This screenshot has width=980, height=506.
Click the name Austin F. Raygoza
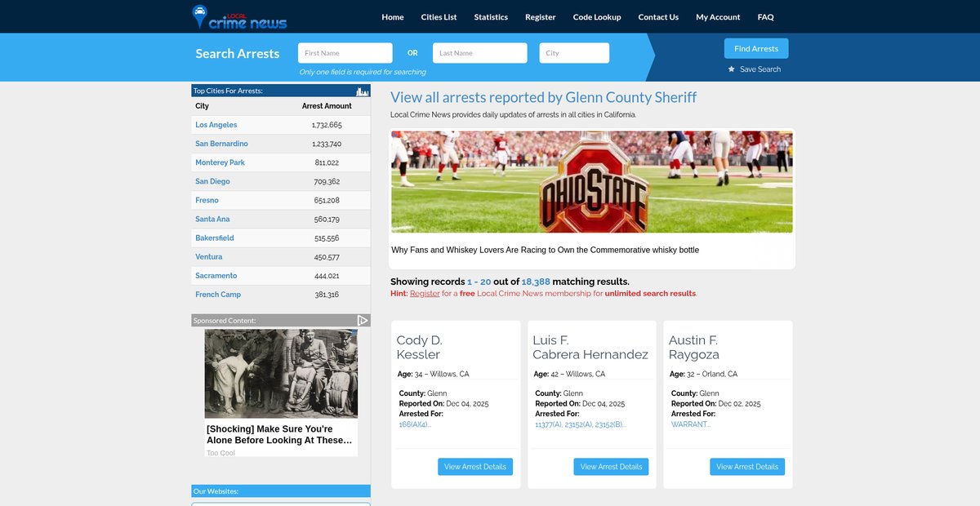tap(696, 347)
